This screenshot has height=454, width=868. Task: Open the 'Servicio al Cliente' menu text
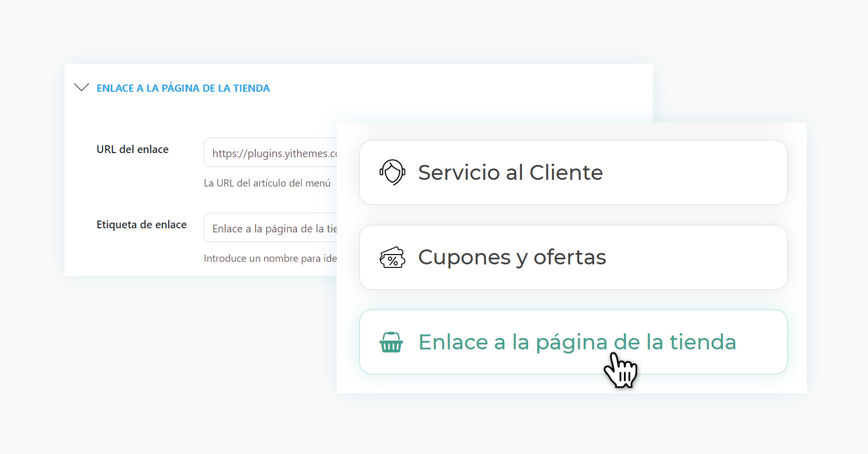tap(510, 172)
